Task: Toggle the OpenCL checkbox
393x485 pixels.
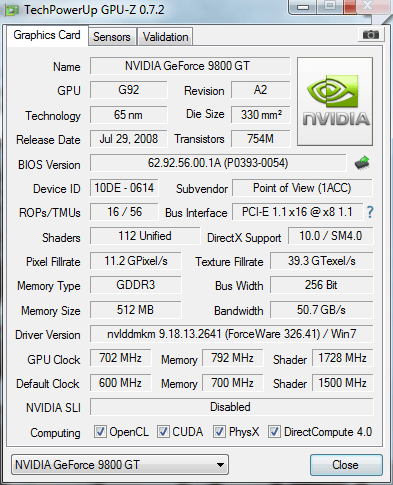Action: (x=100, y=431)
